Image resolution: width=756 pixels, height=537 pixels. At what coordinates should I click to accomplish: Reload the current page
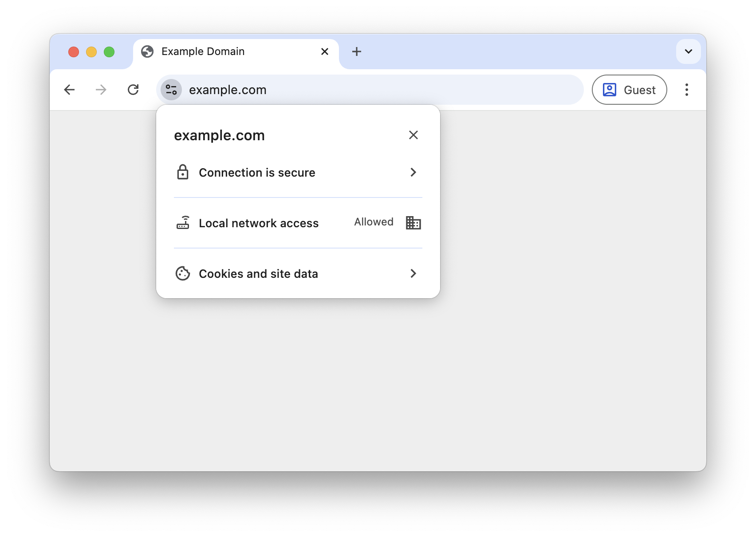[x=133, y=90]
